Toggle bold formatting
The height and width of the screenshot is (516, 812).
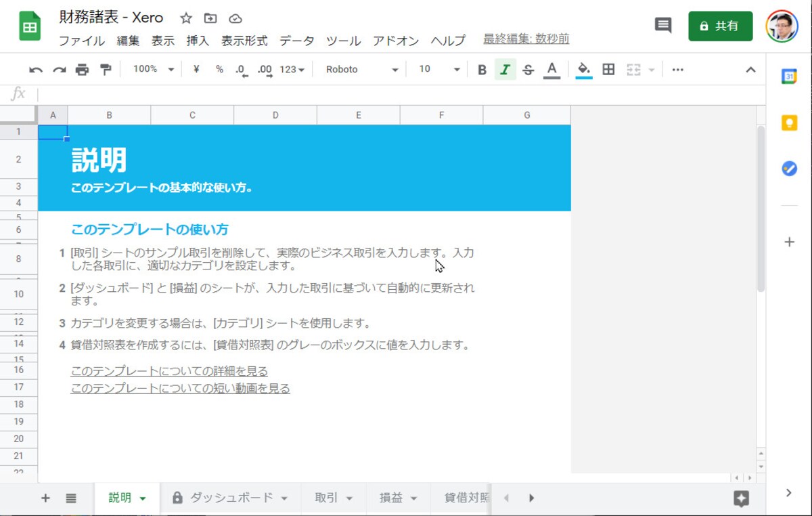(482, 69)
